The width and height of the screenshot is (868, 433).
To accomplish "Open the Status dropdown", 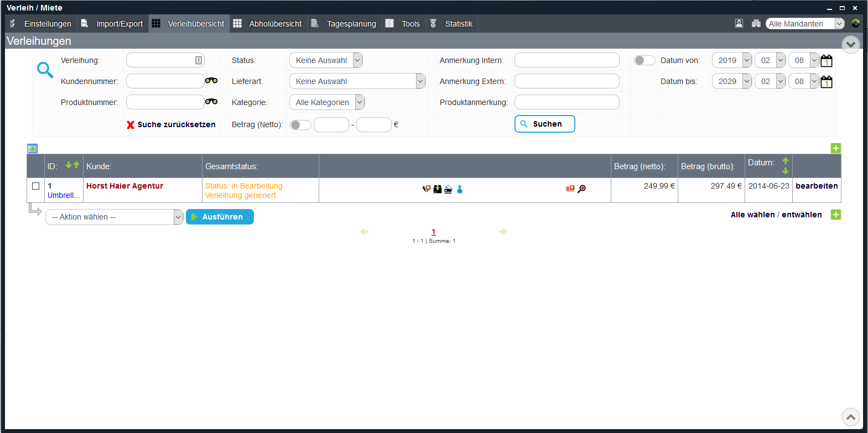I will tap(326, 60).
